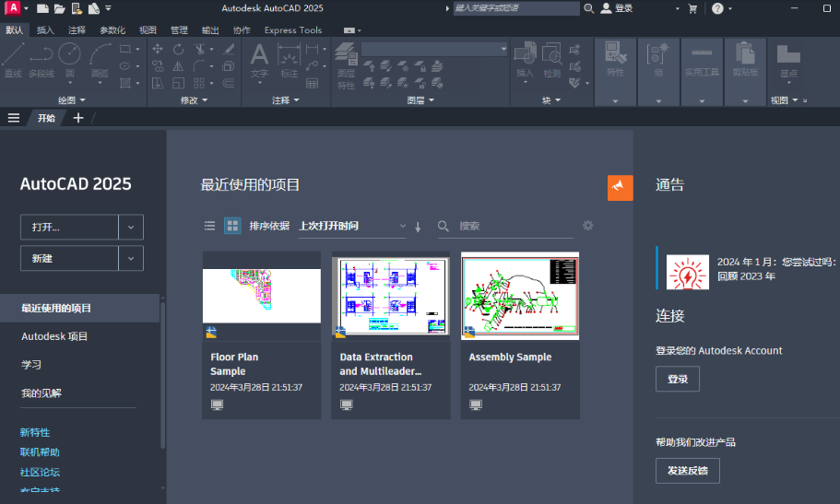Open the Assembly Sample thumbnail
This screenshot has width=840, height=504.
tap(520, 296)
